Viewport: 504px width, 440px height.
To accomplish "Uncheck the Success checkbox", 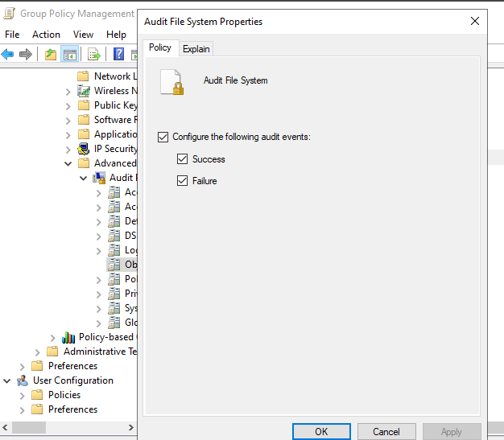I will (x=182, y=159).
